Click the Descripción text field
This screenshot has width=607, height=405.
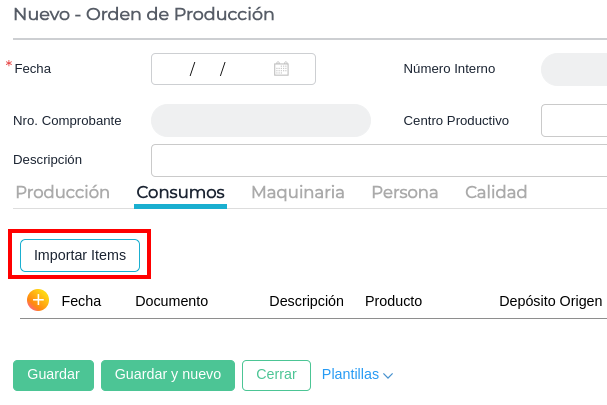click(378, 160)
